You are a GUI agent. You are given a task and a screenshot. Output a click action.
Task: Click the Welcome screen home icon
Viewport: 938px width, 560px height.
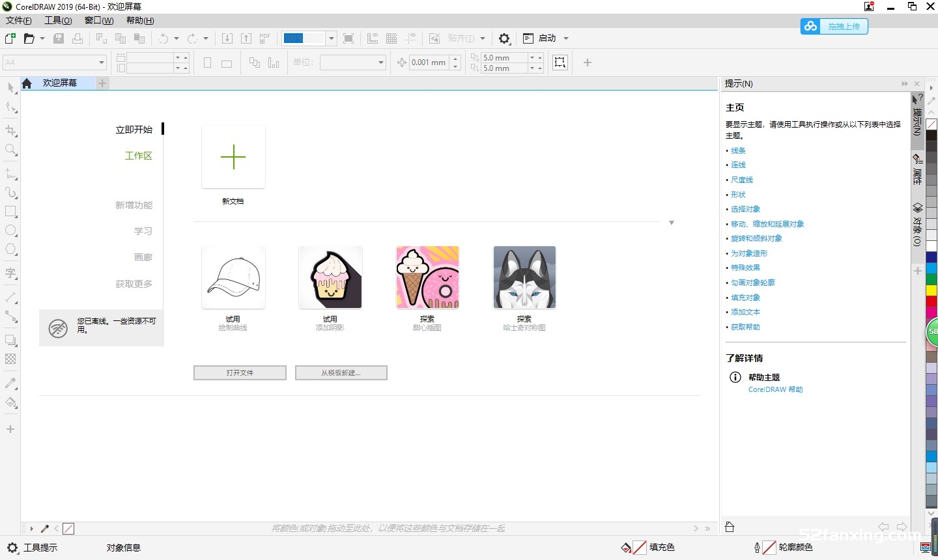click(27, 83)
